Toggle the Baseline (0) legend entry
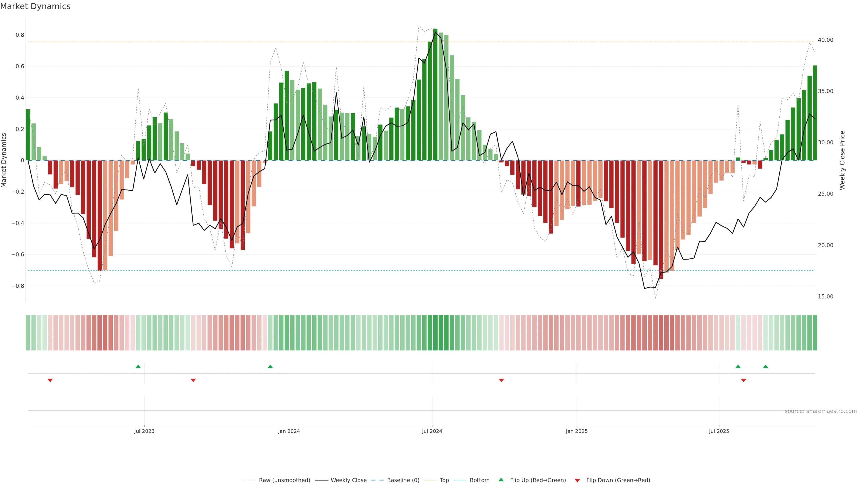This screenshot has height=488, width=868. coord(403,480)
